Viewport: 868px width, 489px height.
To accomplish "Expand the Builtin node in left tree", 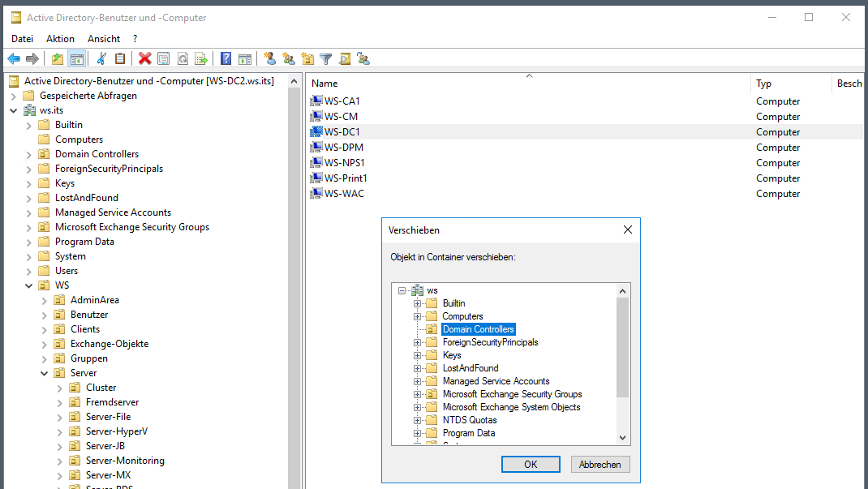I will pyautogui.click(x=28, y=126).
